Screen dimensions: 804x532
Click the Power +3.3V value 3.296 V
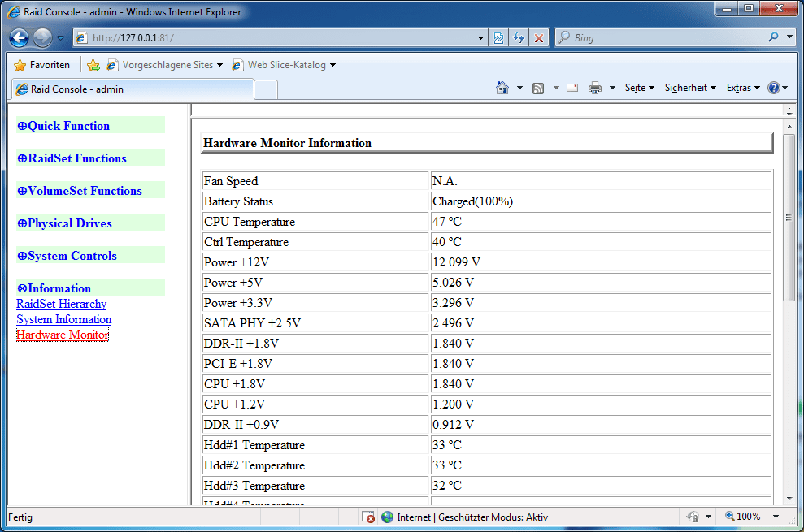(453, 303)
